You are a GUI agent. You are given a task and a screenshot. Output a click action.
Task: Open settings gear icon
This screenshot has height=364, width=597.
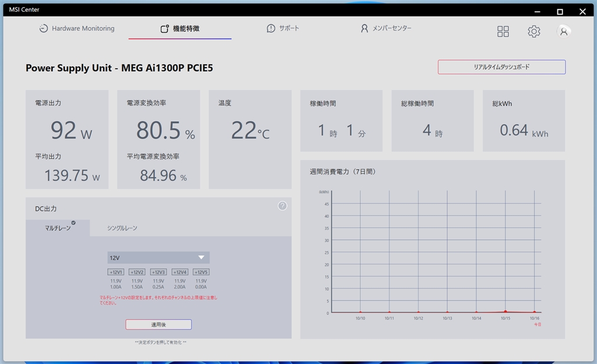coord(534,31)
